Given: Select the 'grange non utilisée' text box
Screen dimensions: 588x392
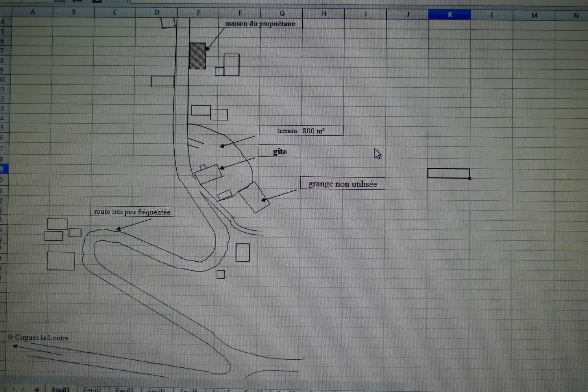Looking at the screenshot, I should click(x=343, y=184).
